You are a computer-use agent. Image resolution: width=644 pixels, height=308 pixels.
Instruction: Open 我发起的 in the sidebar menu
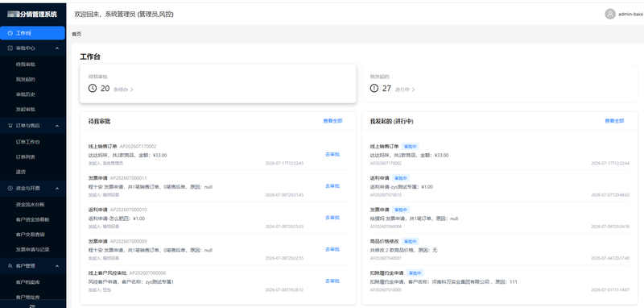[x=26, y=79]
